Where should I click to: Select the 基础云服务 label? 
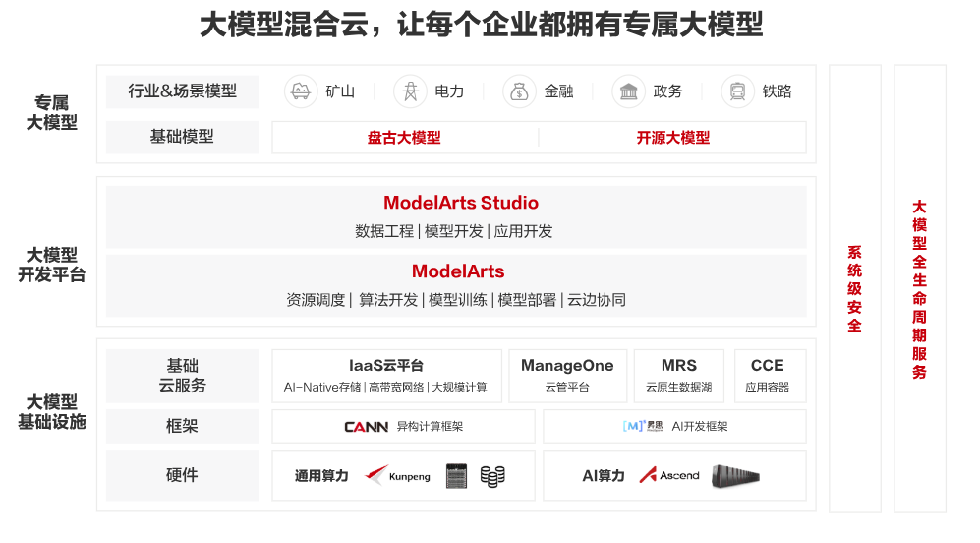point(183,376)
